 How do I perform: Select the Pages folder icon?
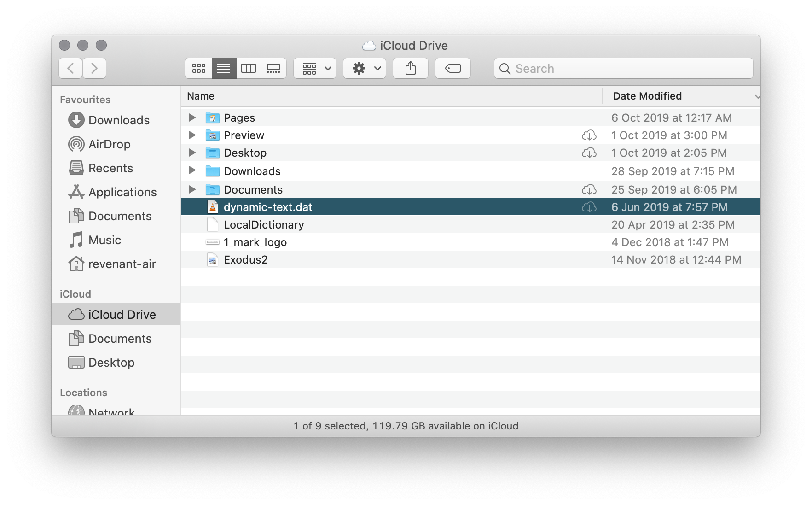click(212, 118)
